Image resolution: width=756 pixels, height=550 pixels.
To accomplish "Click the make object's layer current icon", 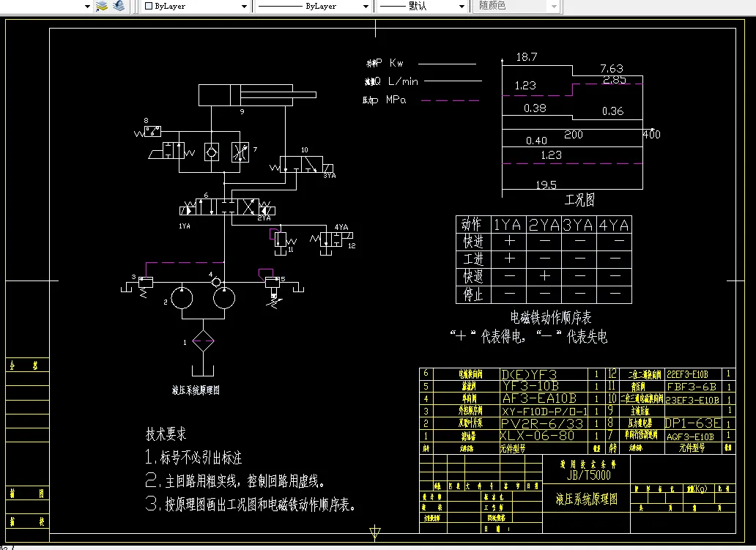I will coord(102,6).
